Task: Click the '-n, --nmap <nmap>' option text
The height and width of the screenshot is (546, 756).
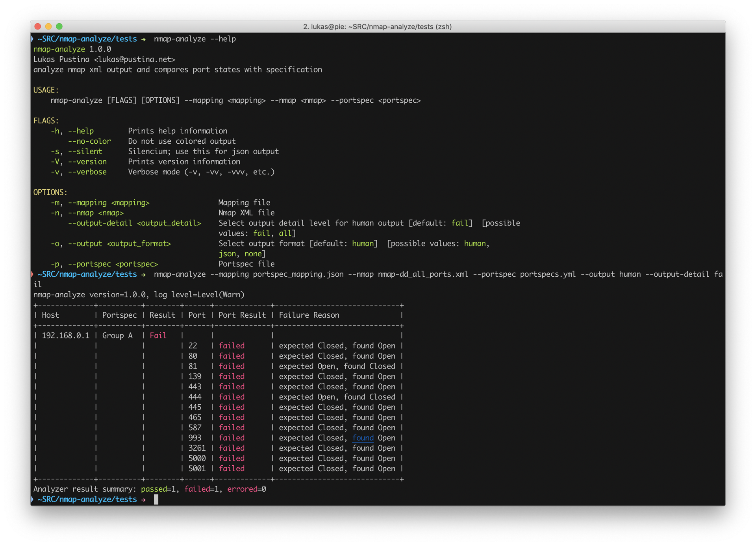Action: (x=87, y=213)
